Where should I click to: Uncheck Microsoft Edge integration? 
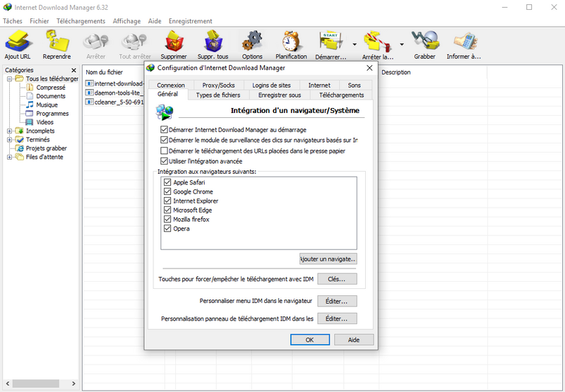click(167, 210)
